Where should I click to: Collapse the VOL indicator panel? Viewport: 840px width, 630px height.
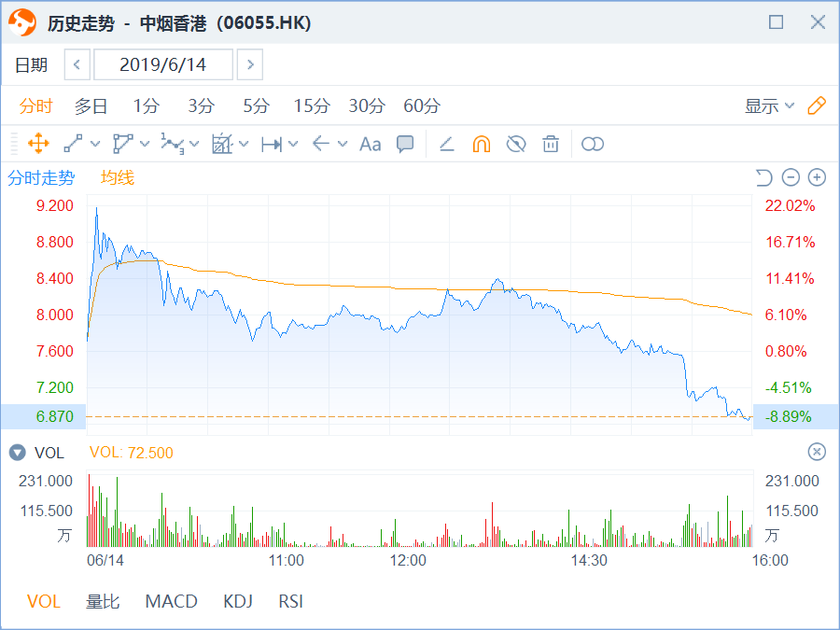click(x=17, y=453)
